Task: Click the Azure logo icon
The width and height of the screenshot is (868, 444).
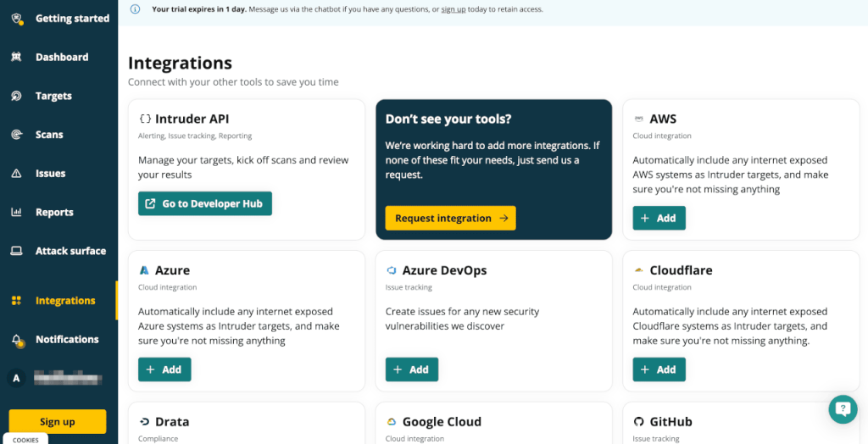Action: click(144, 270)
